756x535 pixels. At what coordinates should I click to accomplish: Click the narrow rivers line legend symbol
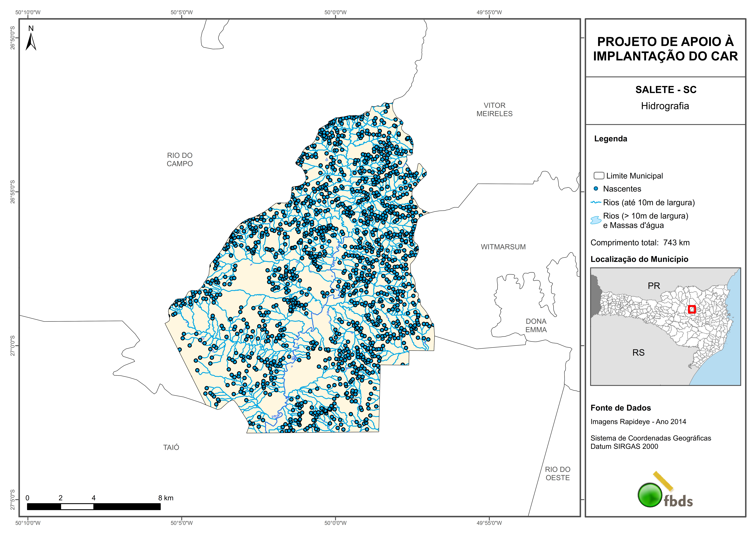(596, 202)
